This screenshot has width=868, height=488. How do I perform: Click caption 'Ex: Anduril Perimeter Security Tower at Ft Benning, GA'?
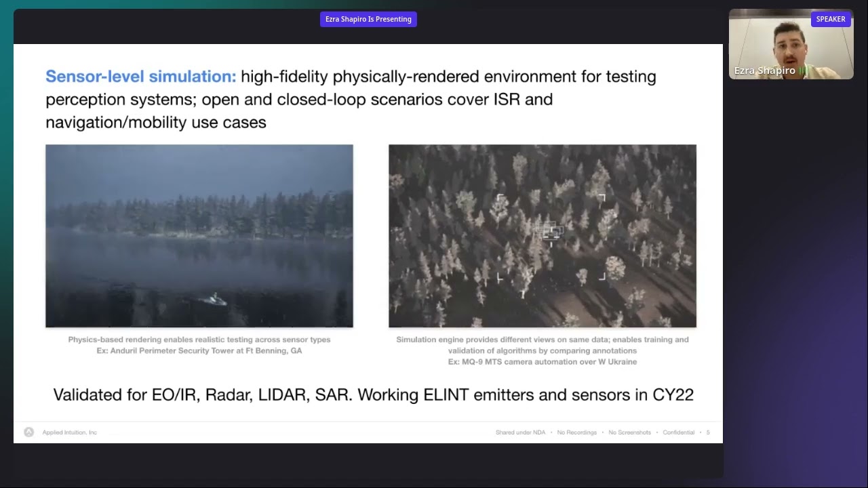tap(199, 351)
